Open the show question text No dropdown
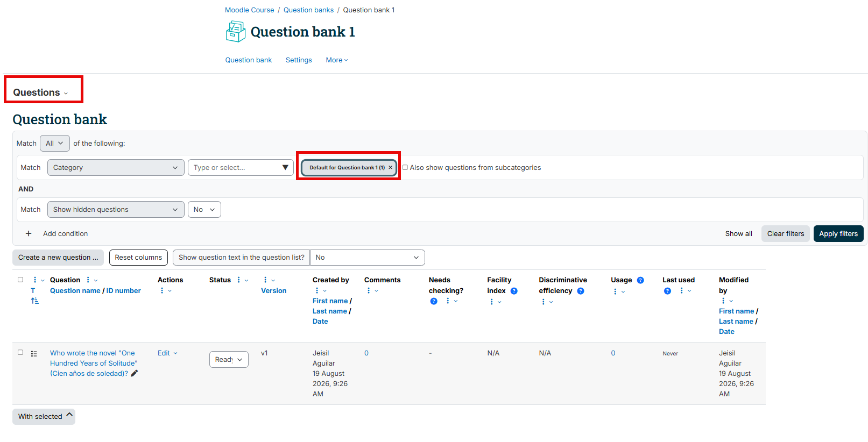 (x=368, y=258)
